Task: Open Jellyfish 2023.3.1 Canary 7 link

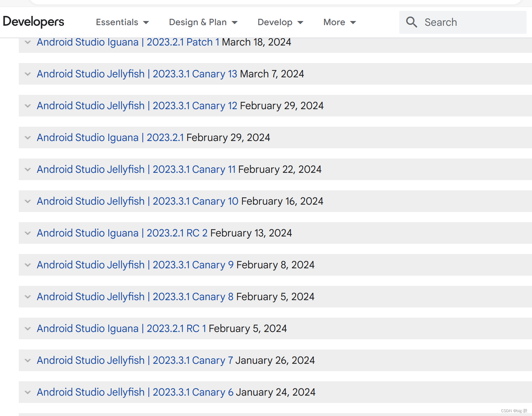Action: point(135,360)
